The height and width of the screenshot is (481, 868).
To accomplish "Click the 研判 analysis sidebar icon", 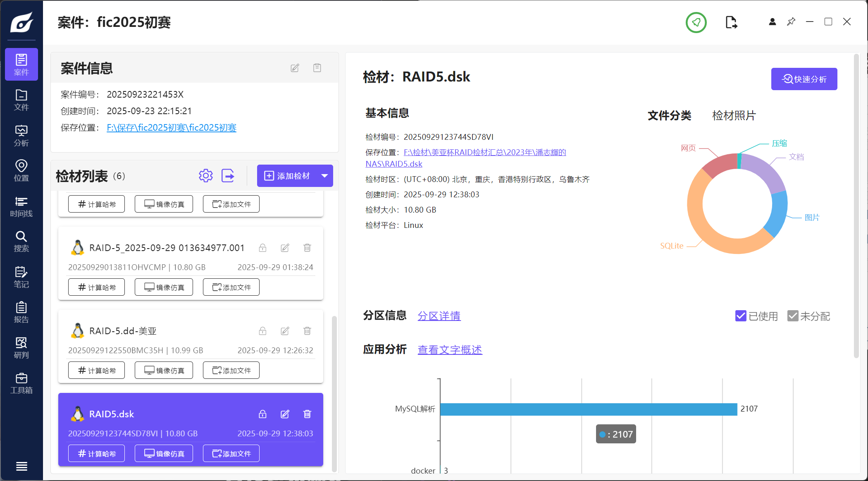I will pos(21,348).
